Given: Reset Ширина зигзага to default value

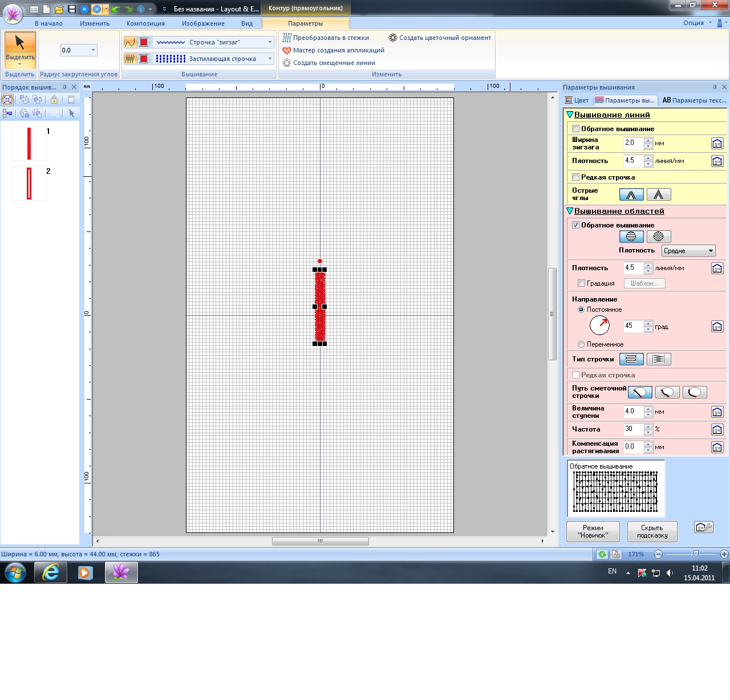Looking at the screenshot, I should [x=717, y=144].
